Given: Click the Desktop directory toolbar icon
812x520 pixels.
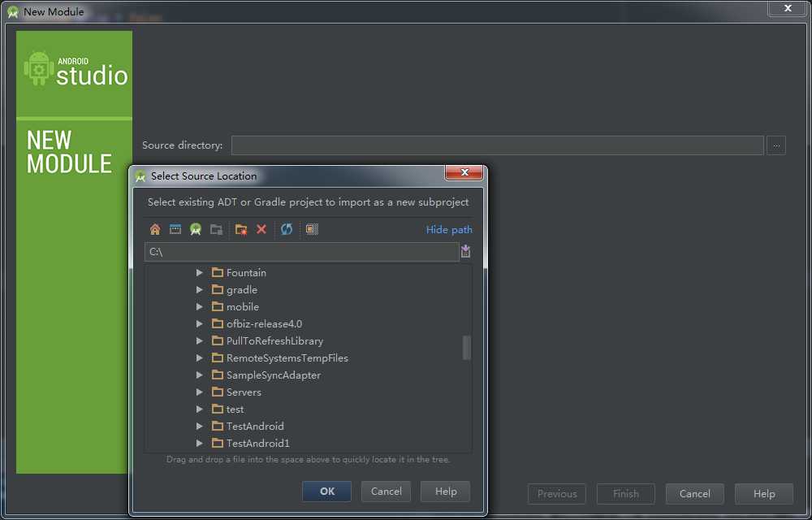Looking at the screenshot, I should 175,229.
